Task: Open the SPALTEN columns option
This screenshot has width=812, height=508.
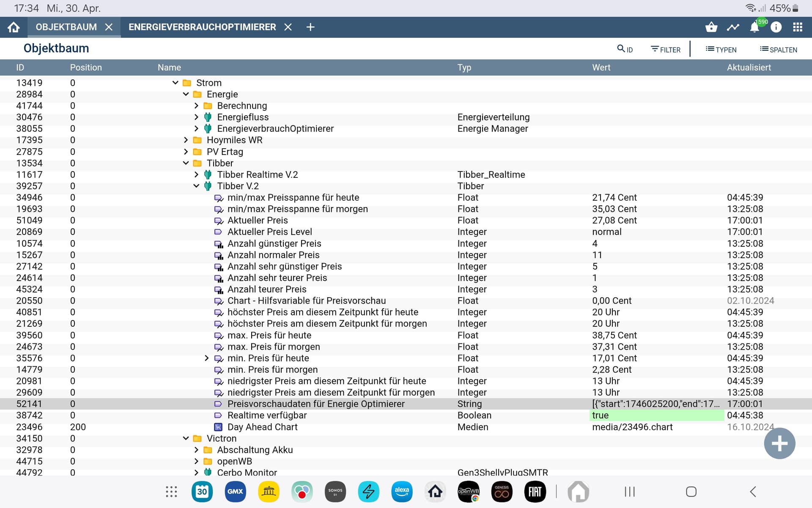Action: pos(779,50)
